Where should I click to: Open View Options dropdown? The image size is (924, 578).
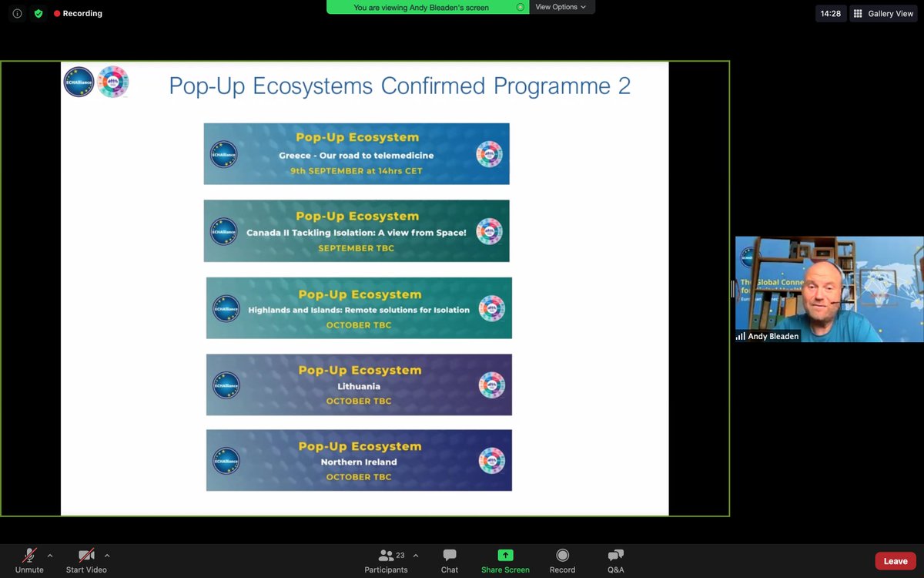[x=561, y=7]
